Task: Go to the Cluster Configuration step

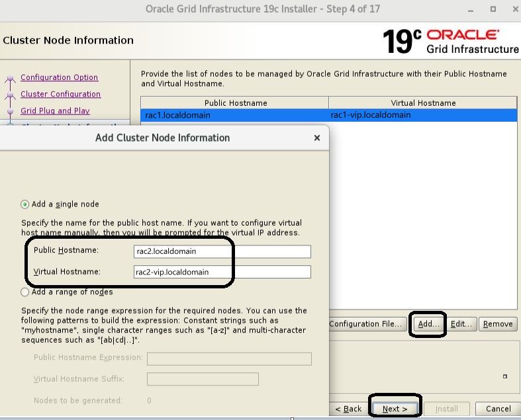Action: pos(60,94)
